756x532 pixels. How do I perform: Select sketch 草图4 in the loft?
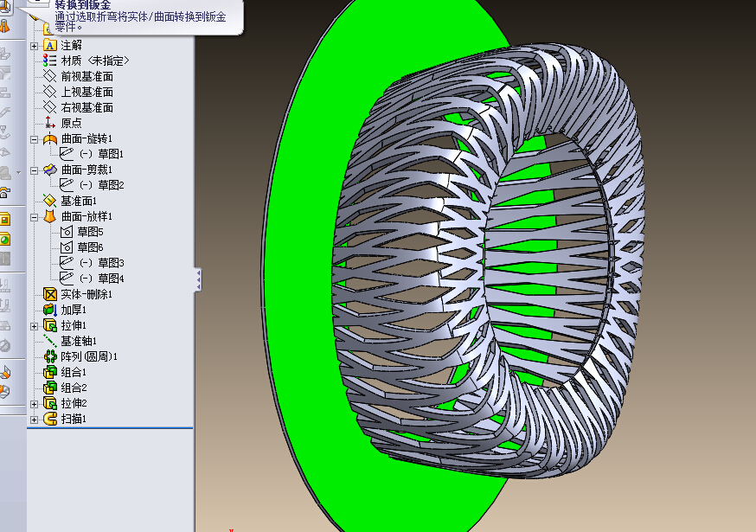coord(92,279)
